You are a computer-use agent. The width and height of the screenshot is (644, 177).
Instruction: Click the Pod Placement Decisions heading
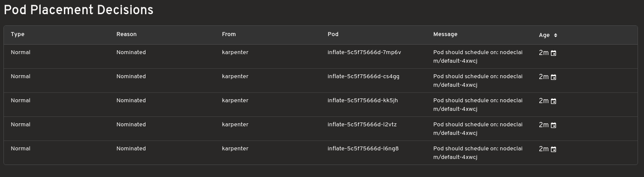tap(79, 10)
